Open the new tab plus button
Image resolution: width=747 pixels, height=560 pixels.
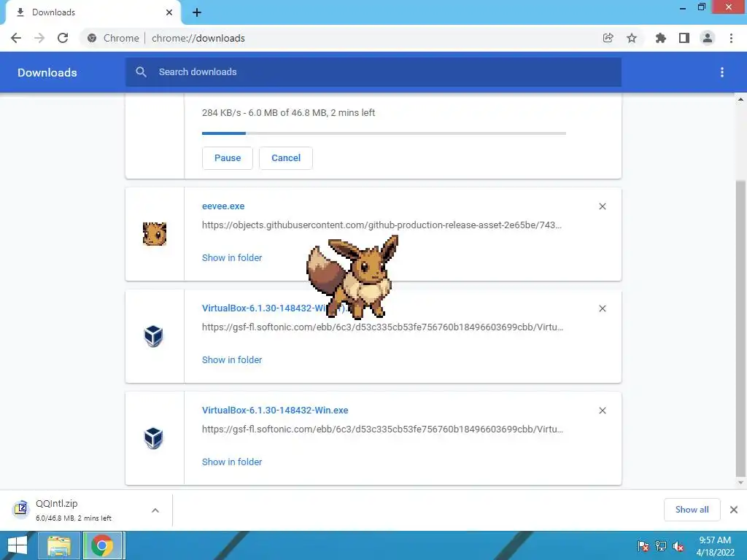(x=197, y=12)
